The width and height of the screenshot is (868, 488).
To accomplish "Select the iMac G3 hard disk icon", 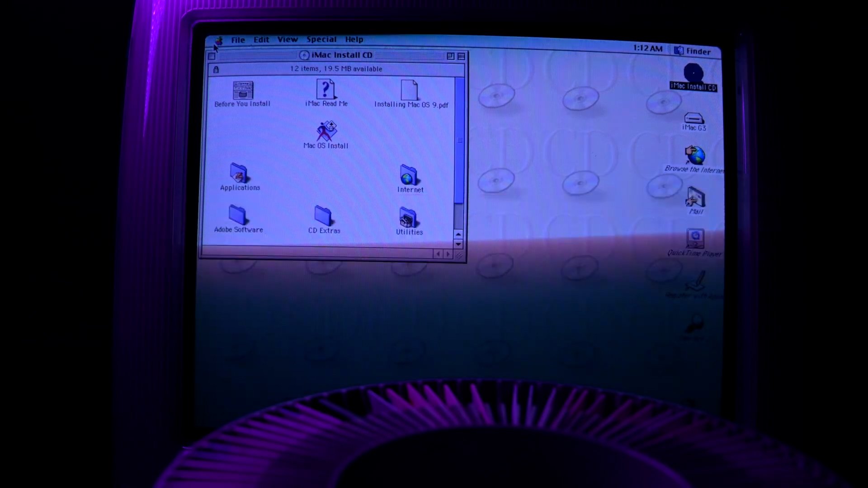I will (x=694, y=122).
